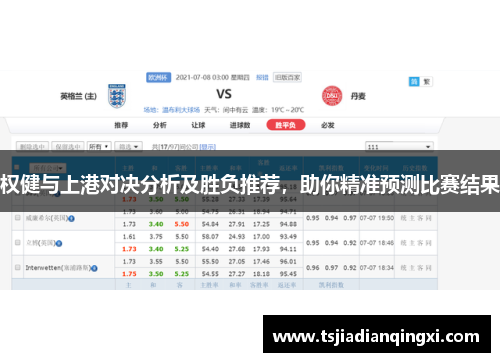Image resolution: width=500 pixels, height=362 pixels.
Task: Click 主 link in 立博 row
Action: [x=412, y=243]
